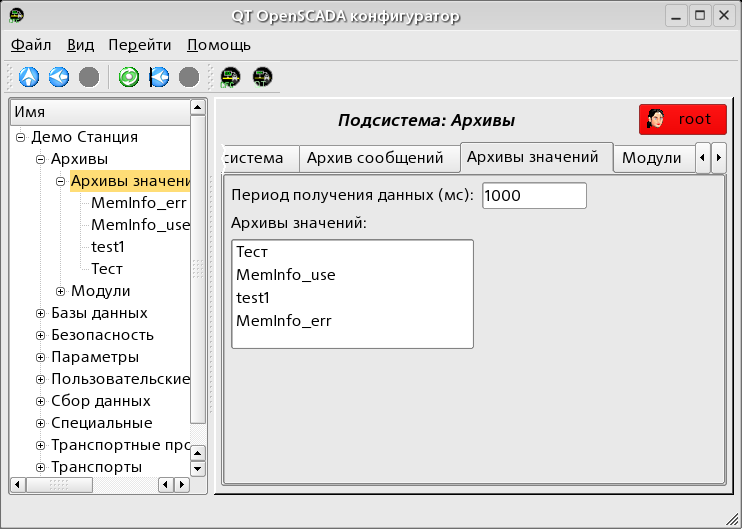
Task: Collapse the Демо Станция tree node
Action: (x=21, y=138)
